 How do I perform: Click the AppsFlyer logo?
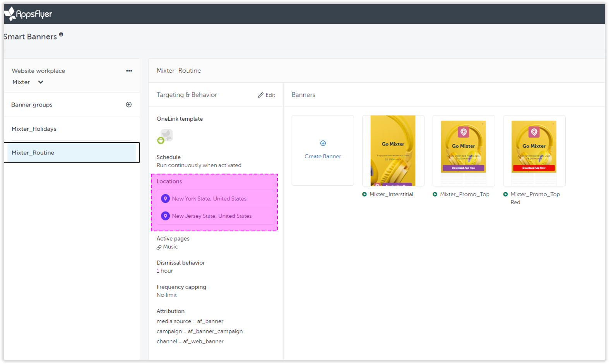coord(28,14)
